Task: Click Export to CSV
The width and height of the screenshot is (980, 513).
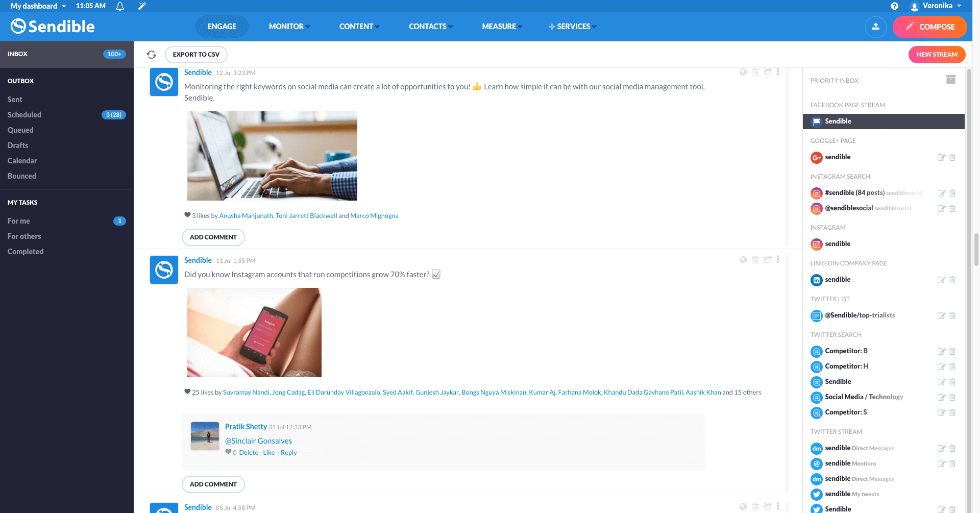Action: [x=196, y=55]
